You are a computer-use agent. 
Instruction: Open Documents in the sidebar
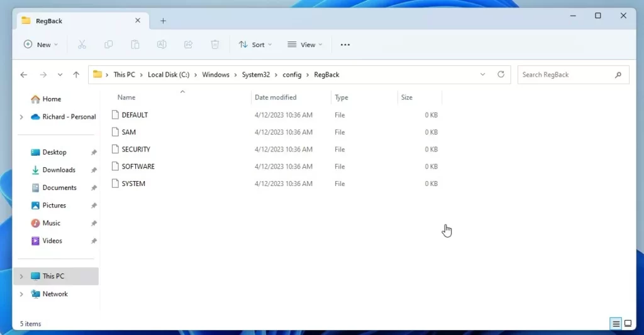(60, 188)
